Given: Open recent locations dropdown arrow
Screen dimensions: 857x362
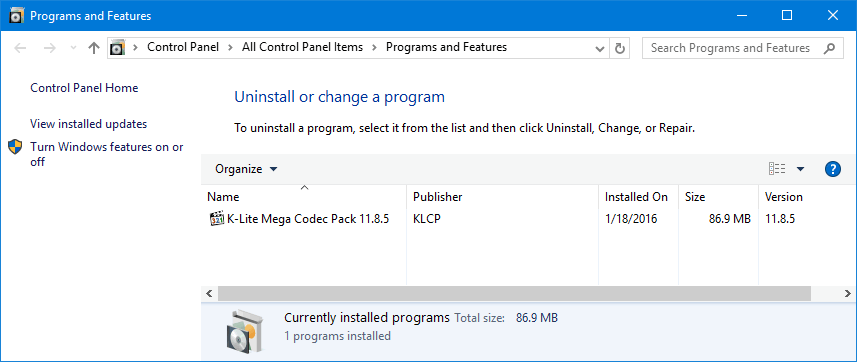Looking at the screenshot, I should 74,48.
